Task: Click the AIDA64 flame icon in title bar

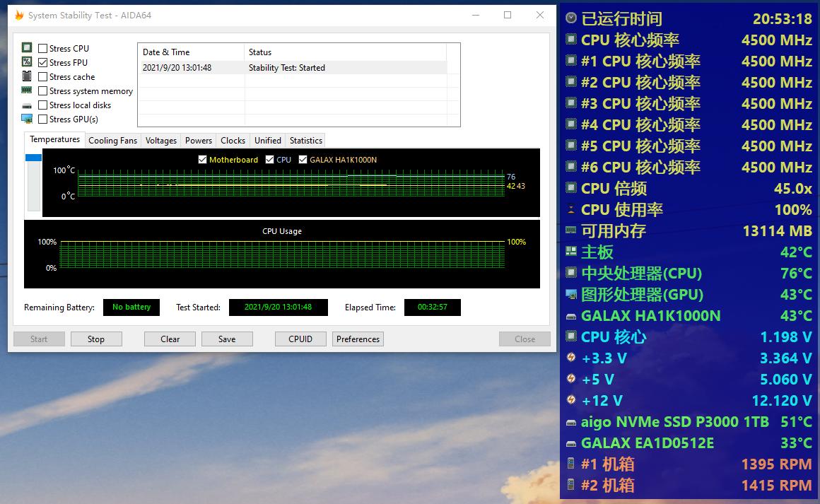Action: (19, 15)
